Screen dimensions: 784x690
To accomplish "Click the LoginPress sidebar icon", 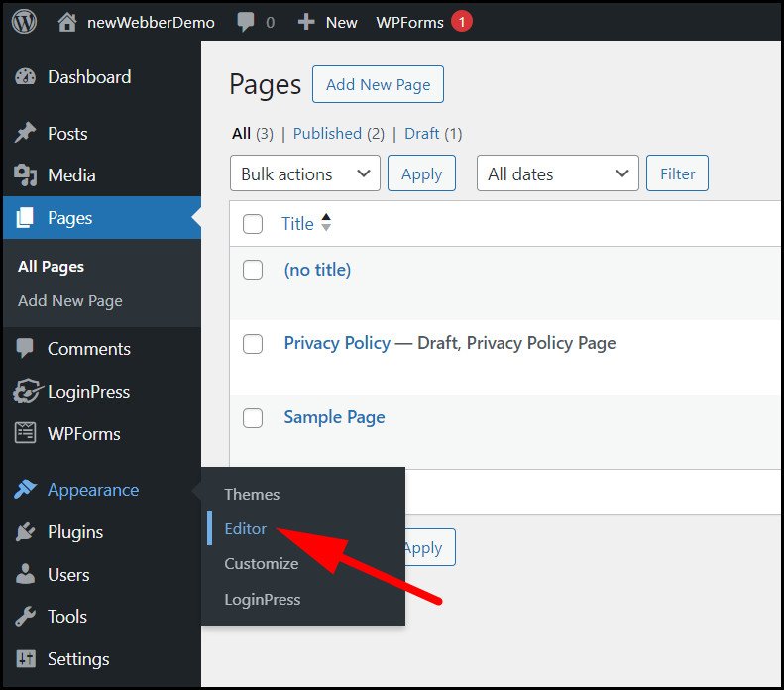I will point(26,391).
